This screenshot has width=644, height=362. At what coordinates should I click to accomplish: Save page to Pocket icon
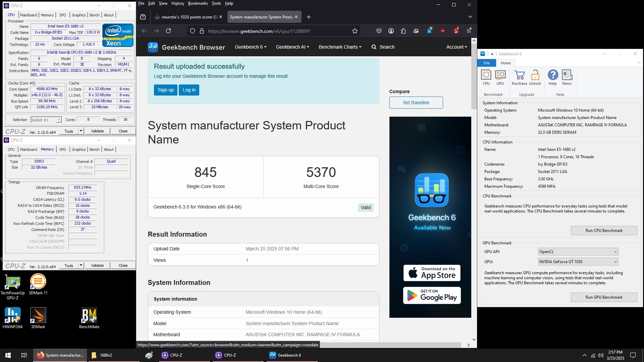click(379, 31)
